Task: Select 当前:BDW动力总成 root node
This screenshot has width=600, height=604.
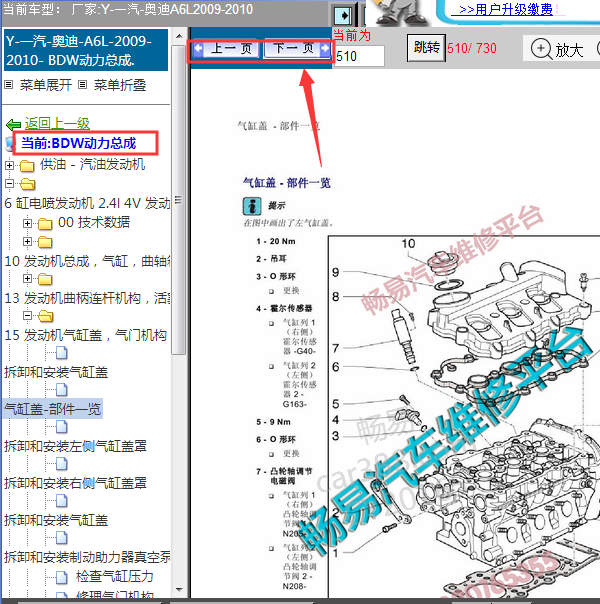Action: coord(79,143)
